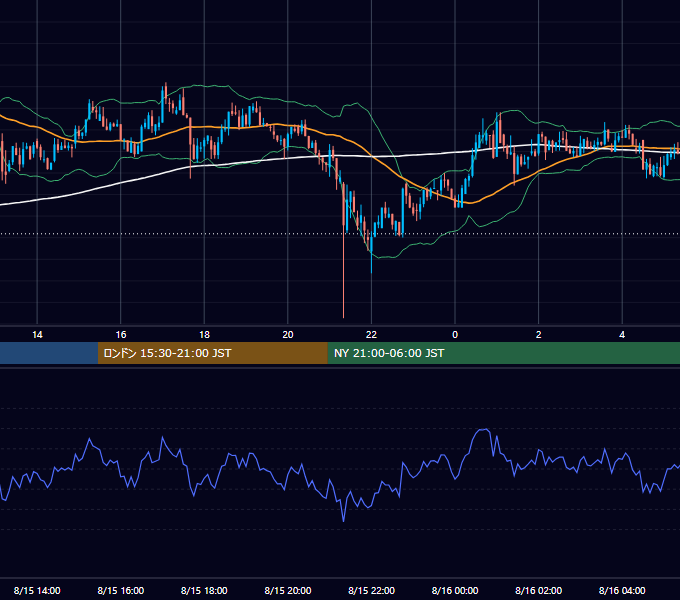Click the oscillator line's lowest trough
Image resolution: width=680 pixels, height=600 pixels.
pos(343,521)
